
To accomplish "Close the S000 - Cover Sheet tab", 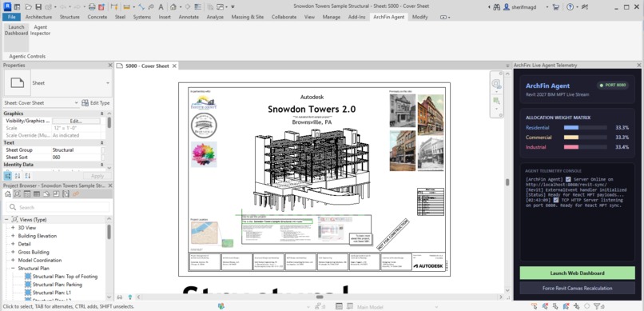I will coord(174,66).
